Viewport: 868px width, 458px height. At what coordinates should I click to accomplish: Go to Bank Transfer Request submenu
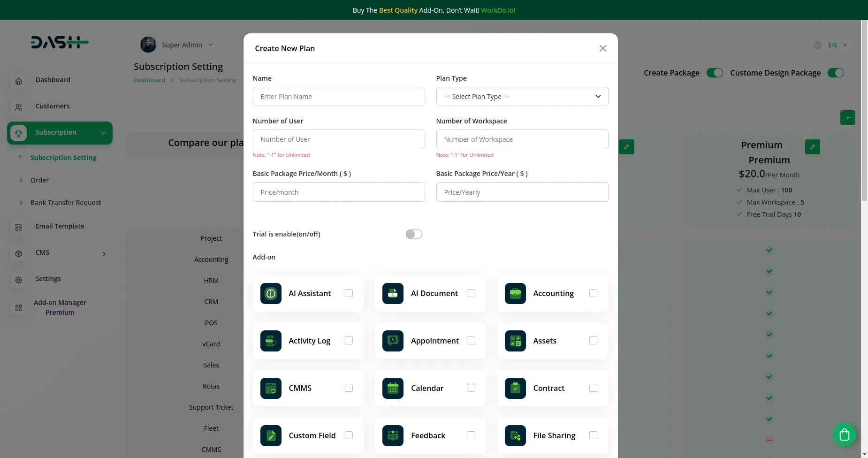66,203
